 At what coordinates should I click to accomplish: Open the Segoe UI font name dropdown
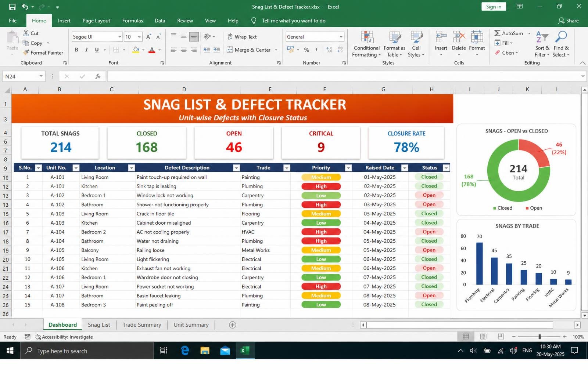coord(119,37)
